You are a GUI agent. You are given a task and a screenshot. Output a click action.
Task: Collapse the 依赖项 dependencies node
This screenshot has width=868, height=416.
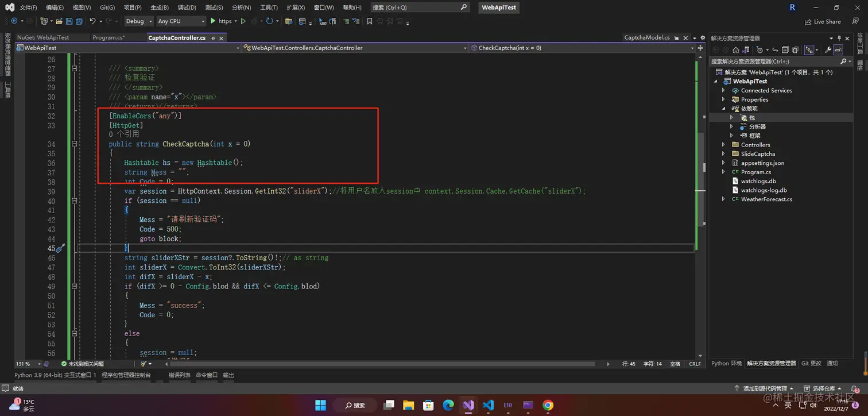pyautogui.click(x=723, y=109)
